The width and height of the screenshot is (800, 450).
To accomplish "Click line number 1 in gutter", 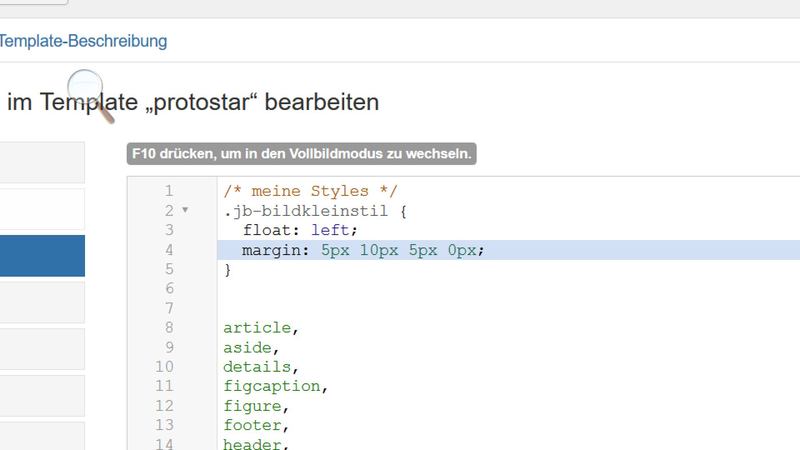I will [x=169, y=191].
